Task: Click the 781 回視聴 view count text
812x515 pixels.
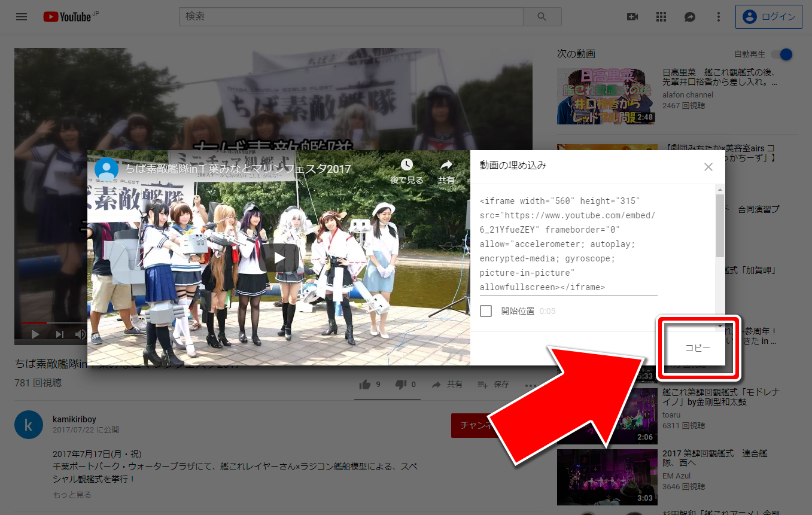Action: [x=38, y=383]
